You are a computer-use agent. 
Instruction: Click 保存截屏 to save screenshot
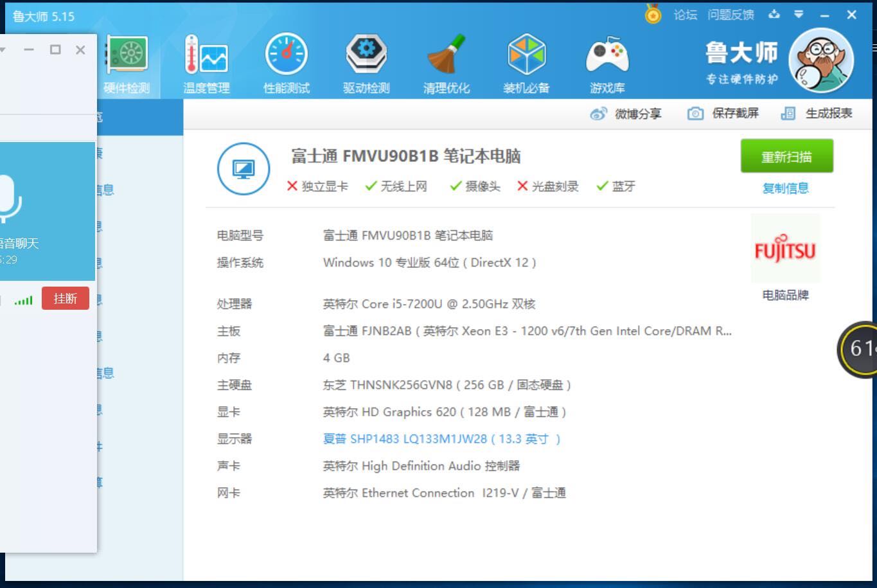(x=723, y=114)
